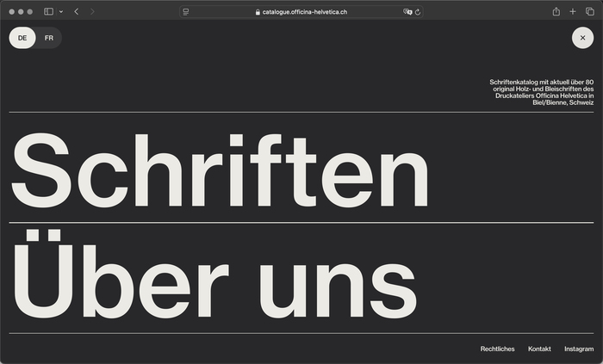Toggle the Safari sidebar
Image resolution: width=603 pixels, height=364 pixels.
48,12
